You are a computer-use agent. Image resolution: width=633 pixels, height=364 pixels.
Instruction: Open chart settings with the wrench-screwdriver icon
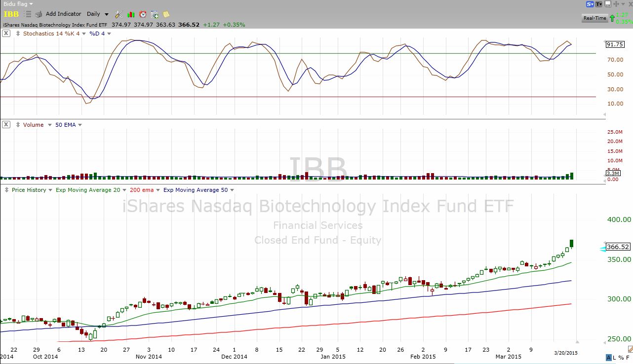pyautogui.click(x=119, y=14)
